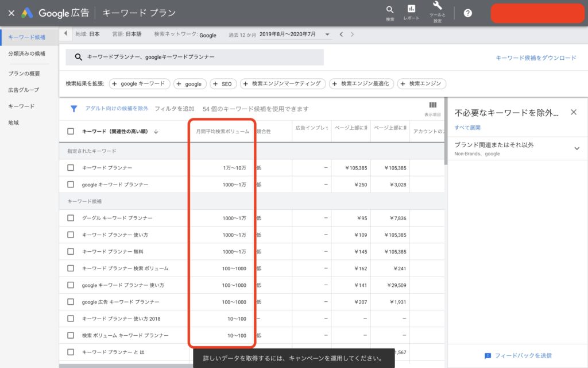
Task: Add 'SEO' chip to broaden search
Action: [223, 84]
